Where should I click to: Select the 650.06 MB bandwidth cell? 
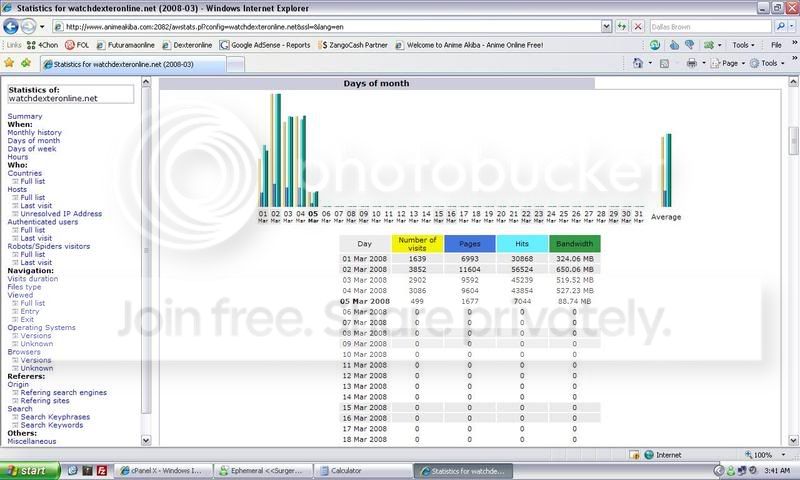click(x=574, y=269)
